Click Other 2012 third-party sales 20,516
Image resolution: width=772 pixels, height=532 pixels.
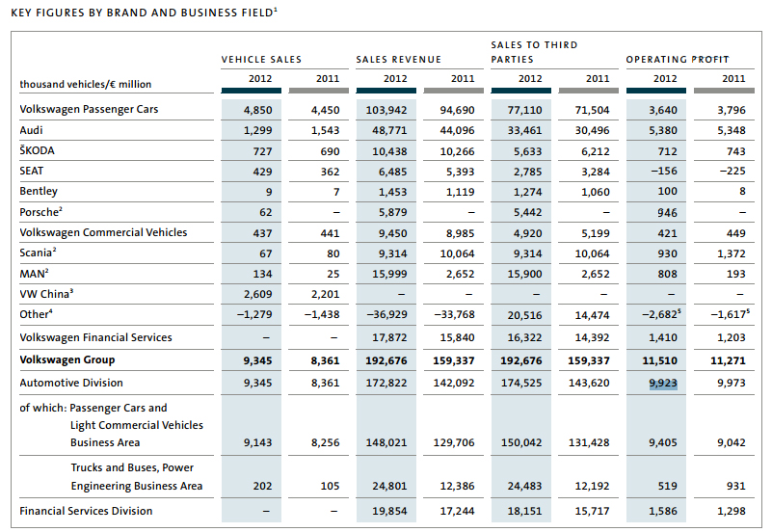524,315
